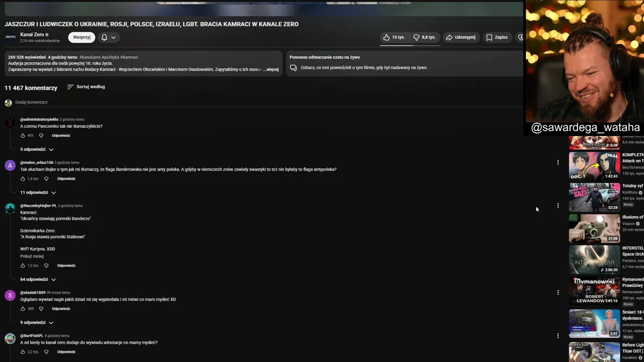Screen dimensions: 644x362
Task: Like @NaczelnyHejter-PL's comment
Action: pyautogui.click(x=23, y=266)
